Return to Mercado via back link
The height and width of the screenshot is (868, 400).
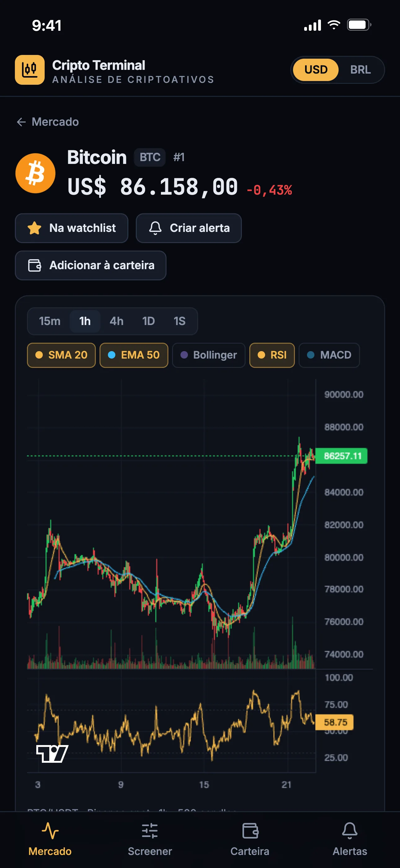(47, 122)
